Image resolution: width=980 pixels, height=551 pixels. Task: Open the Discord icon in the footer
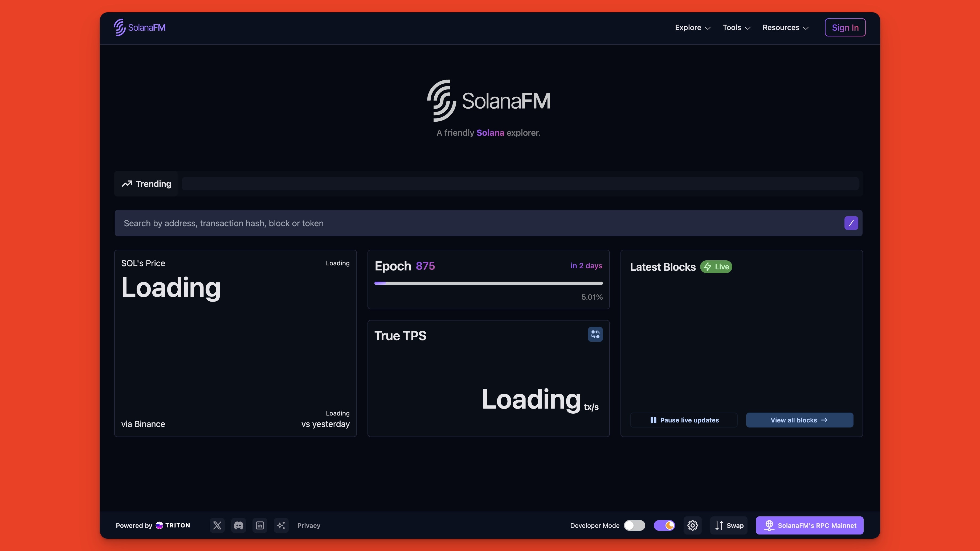click(239, 525)
